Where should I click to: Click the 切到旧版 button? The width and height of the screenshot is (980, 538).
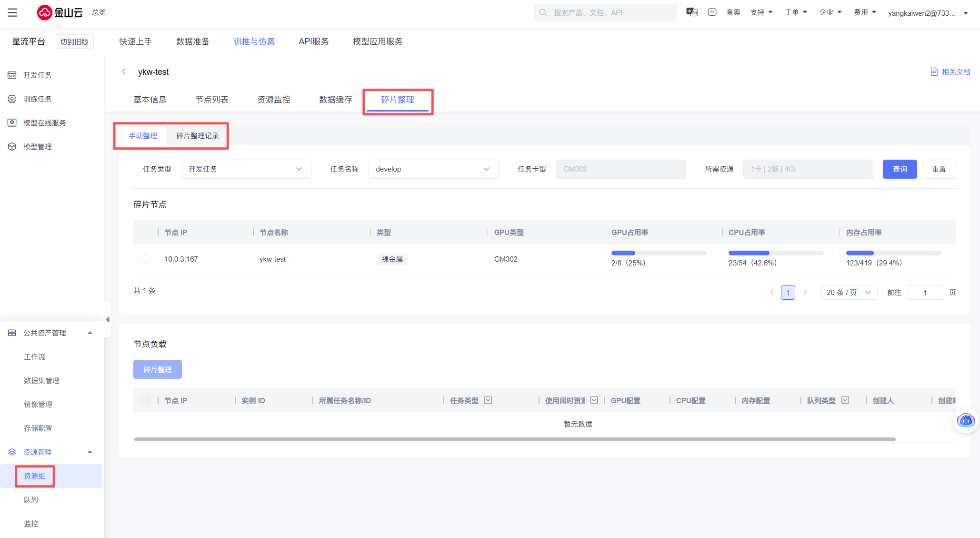pos(74,41)
